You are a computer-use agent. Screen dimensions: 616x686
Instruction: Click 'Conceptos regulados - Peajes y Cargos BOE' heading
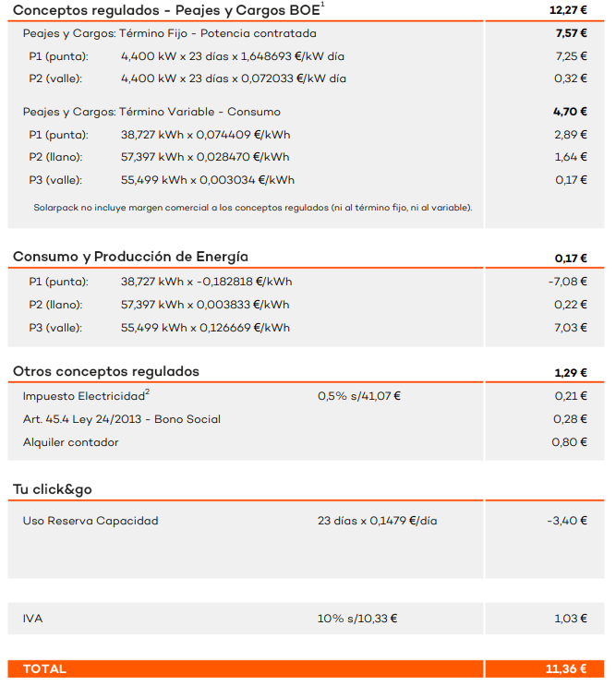[x=169, y=9]
